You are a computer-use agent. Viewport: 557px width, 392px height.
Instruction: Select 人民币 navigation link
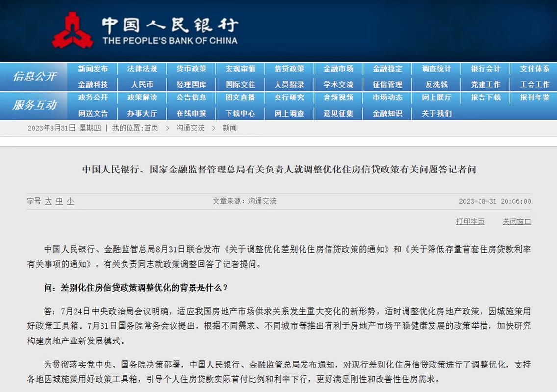[x=142, y=84]
